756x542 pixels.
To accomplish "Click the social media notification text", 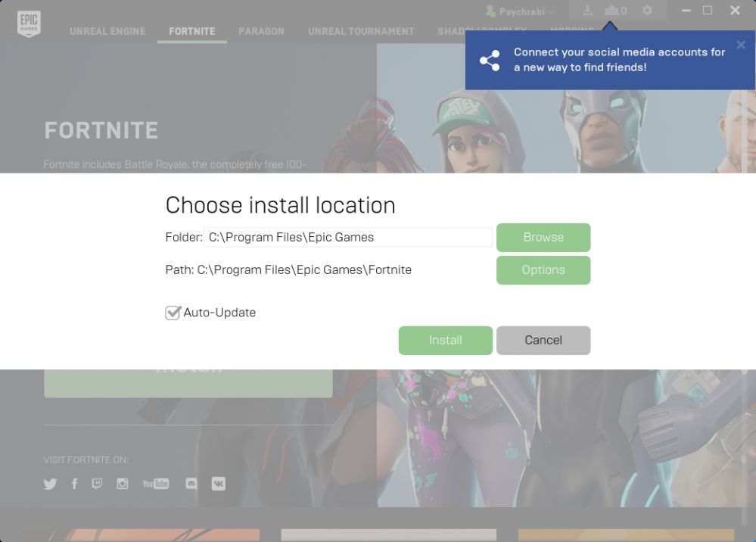I will [620, 60].
